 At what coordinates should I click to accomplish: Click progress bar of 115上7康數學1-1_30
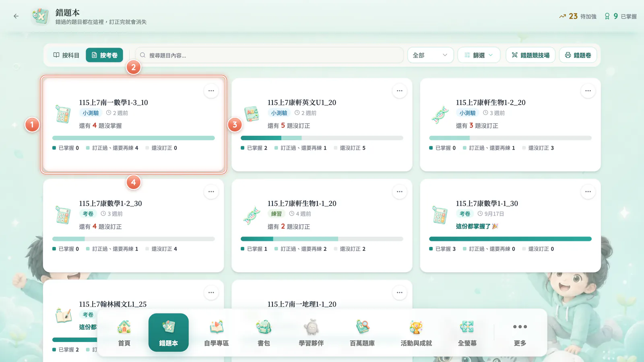coord(510,239)
